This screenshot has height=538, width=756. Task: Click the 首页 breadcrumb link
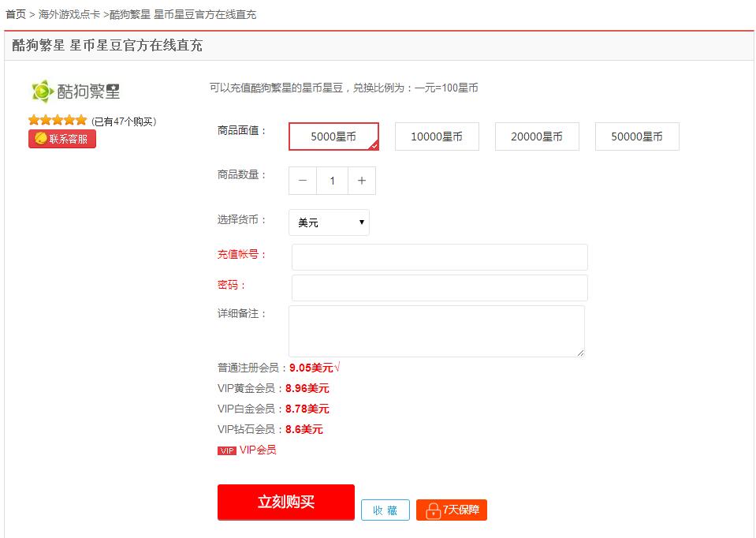point(16,14)
